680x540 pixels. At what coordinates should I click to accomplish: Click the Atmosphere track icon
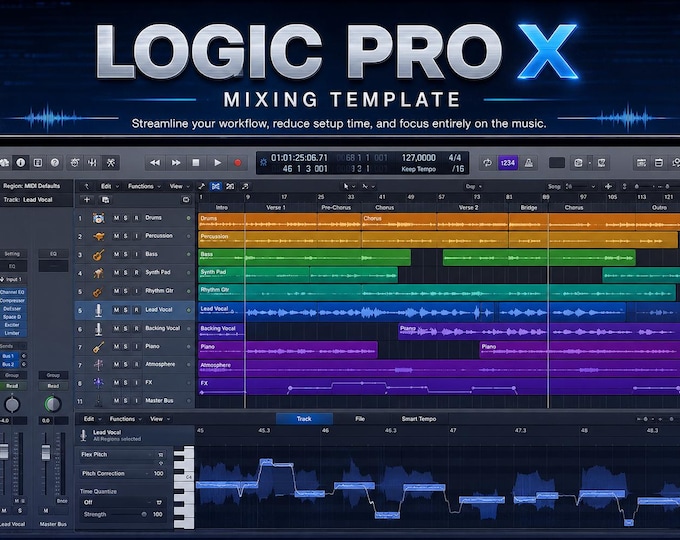click(98, 364)
